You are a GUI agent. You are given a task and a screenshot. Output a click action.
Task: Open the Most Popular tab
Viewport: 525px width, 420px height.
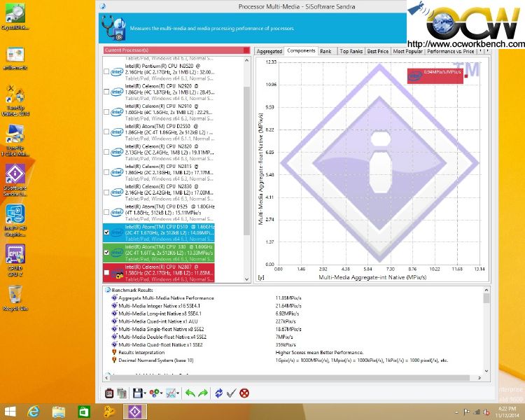[x=407, y=51]
